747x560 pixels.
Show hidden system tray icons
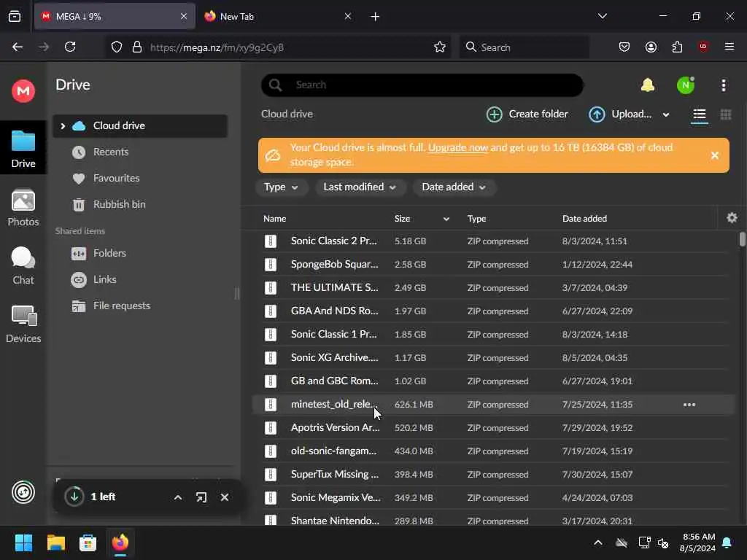[598, 542]
